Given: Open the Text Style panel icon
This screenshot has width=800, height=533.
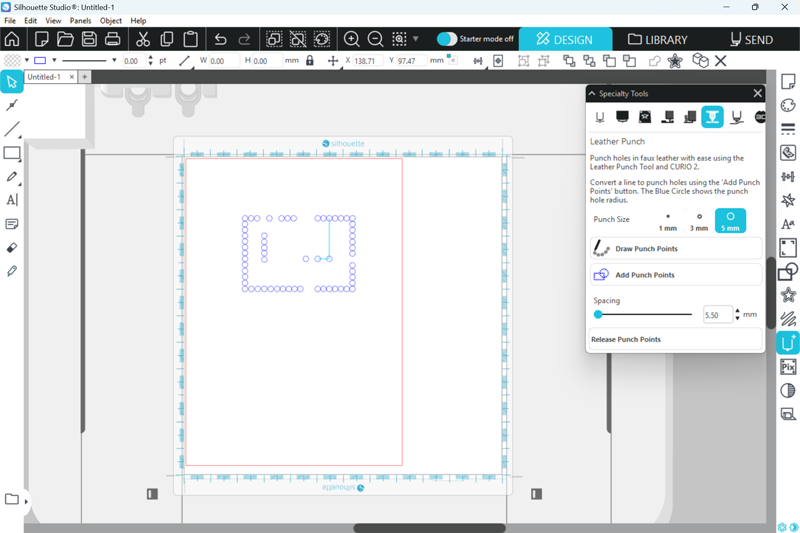Looking at the screenshot, I should [x=788, y=225].
